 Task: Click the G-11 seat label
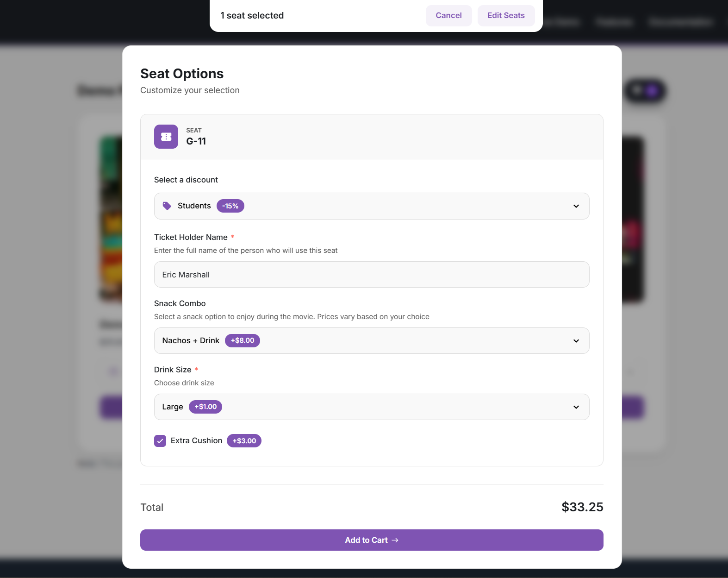196,141
